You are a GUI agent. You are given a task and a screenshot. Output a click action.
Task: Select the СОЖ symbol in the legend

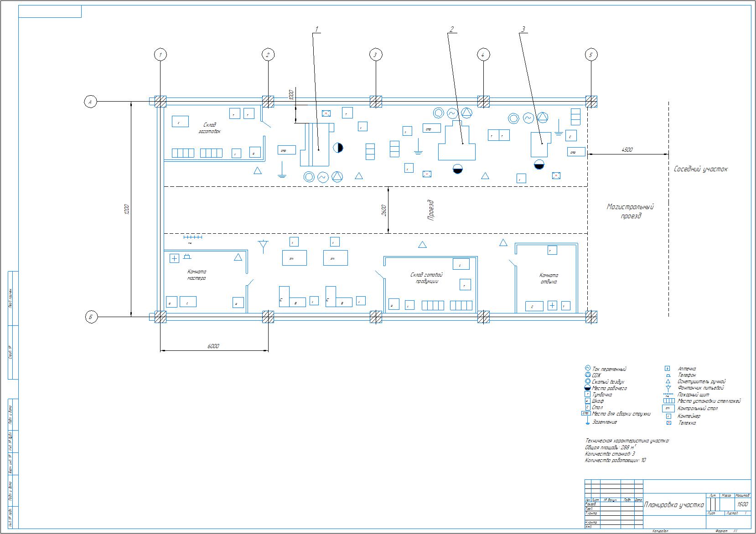coord(588,375)
